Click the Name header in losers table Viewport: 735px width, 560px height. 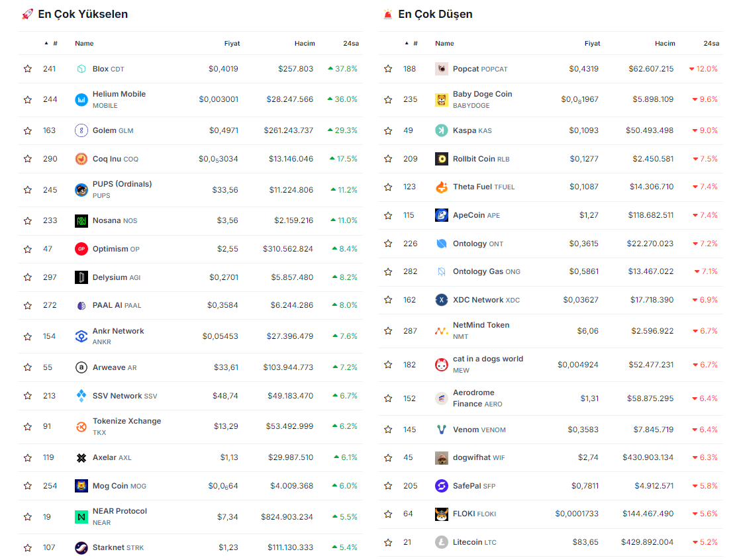[x=444, y=44]
